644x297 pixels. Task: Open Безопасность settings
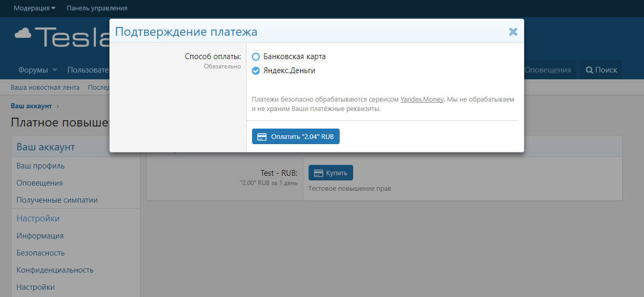pyautogui.click(x=40, y=253)
